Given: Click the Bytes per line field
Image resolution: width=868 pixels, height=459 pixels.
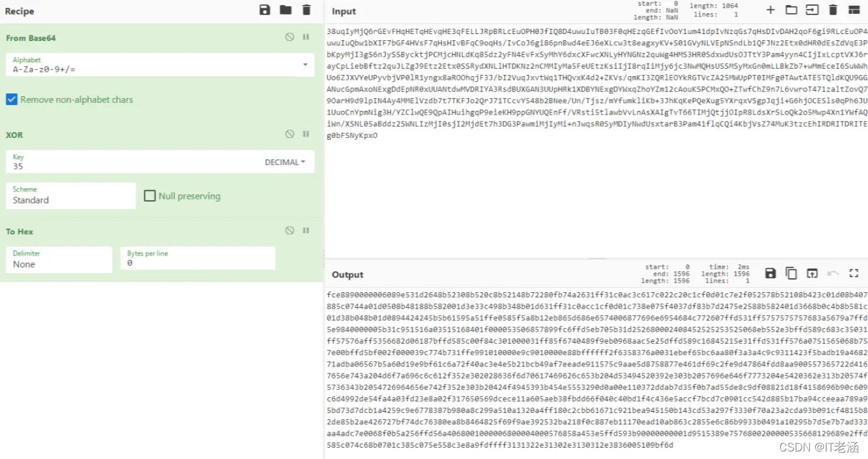Looking at the screenshot, I should 197,259.
